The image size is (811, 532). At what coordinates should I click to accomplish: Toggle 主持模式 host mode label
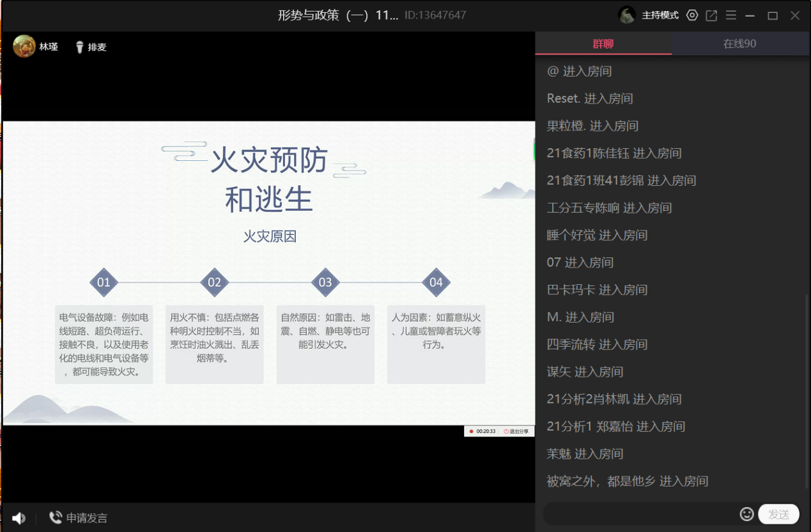(x=660, y=15)
